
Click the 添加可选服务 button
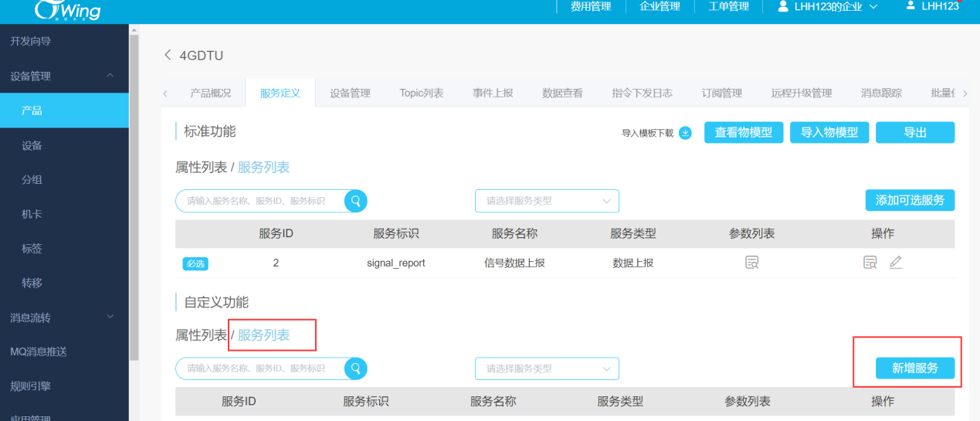[x=910, y=200]
